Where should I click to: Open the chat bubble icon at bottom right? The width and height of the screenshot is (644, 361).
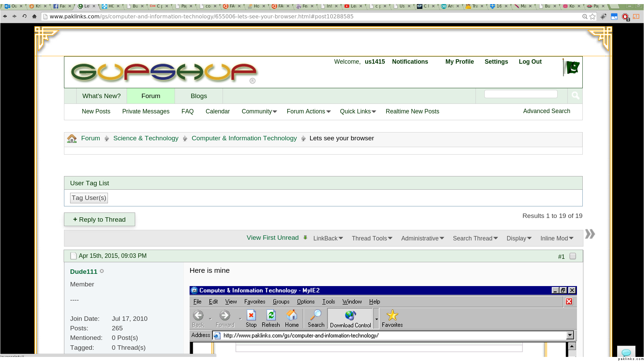pyautogui.click(x=626, y=352)
